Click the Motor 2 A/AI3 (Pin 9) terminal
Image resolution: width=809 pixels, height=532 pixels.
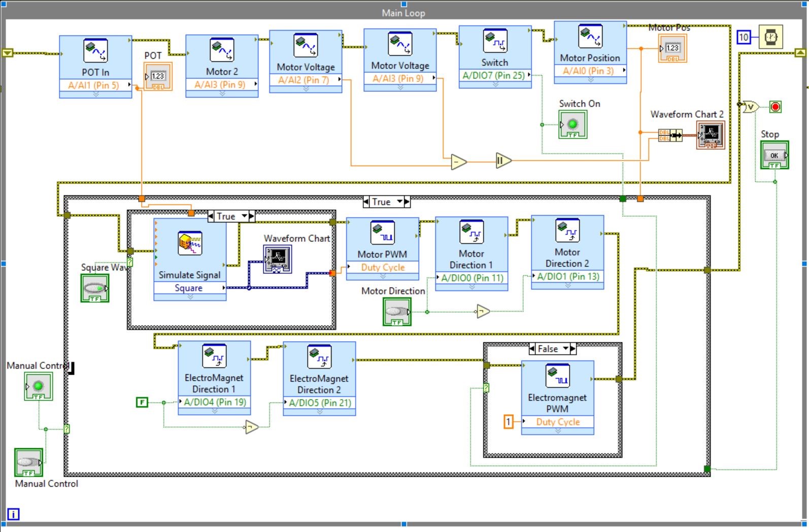(x=222, y=84)
